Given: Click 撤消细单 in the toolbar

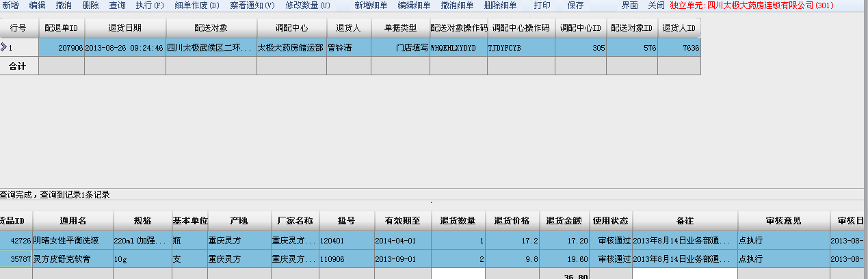Looking at the screenshot, I should point(457,5).
